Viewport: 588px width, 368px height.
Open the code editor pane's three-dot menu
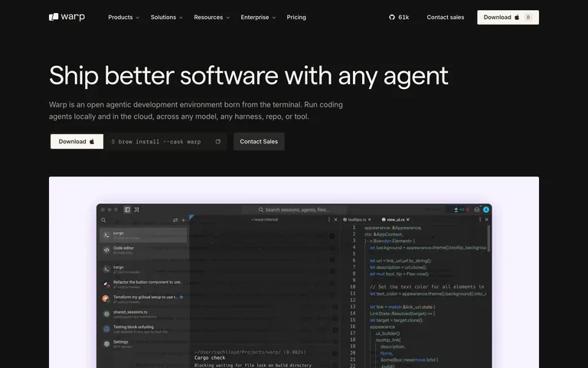(x=480, y=220)
